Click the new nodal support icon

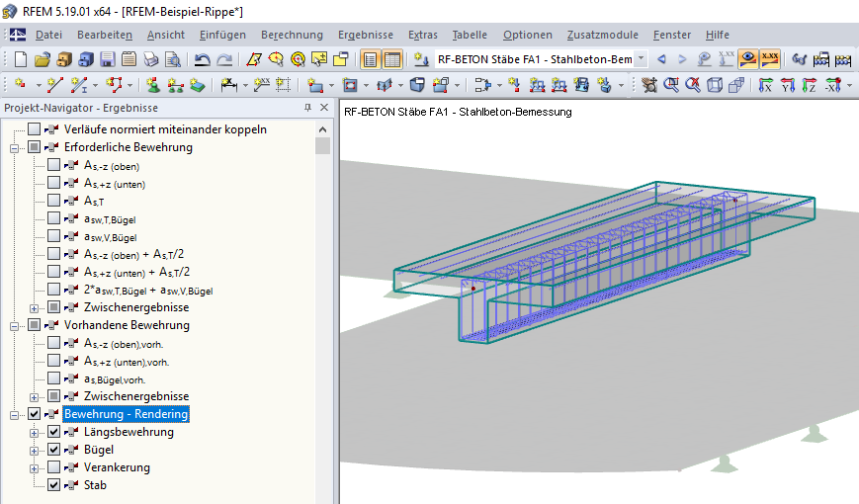point(153,85)
